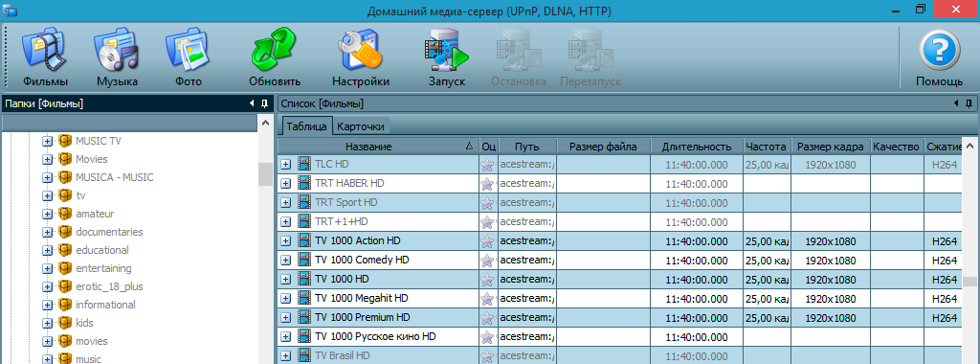Click the arrow icon in Список panel header
980x364 pixels.
(957, 103)
